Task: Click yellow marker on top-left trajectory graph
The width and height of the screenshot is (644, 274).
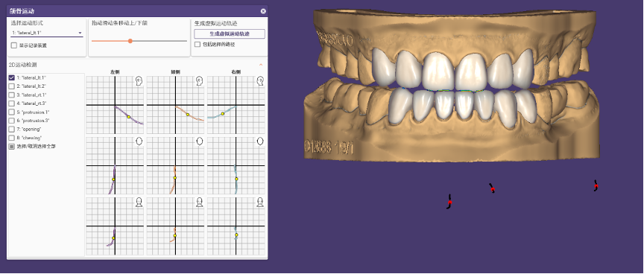Action: pos(128,117)
